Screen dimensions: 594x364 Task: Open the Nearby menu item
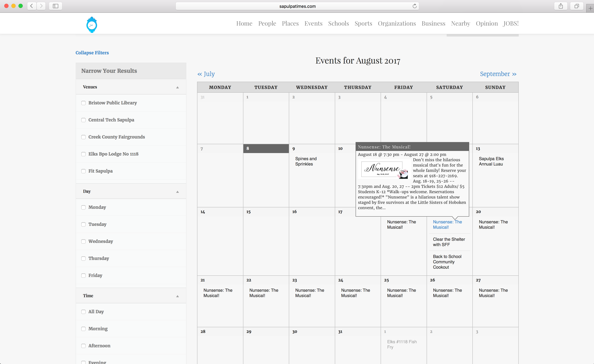pyautogui.click(x=461, y=23)
